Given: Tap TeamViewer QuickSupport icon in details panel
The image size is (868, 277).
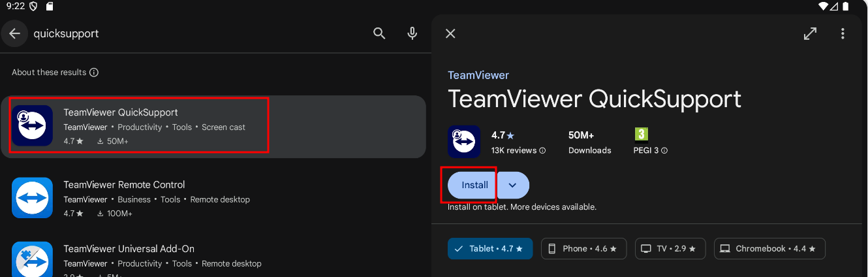Looking at the screenshot, I should coord(464,142).
